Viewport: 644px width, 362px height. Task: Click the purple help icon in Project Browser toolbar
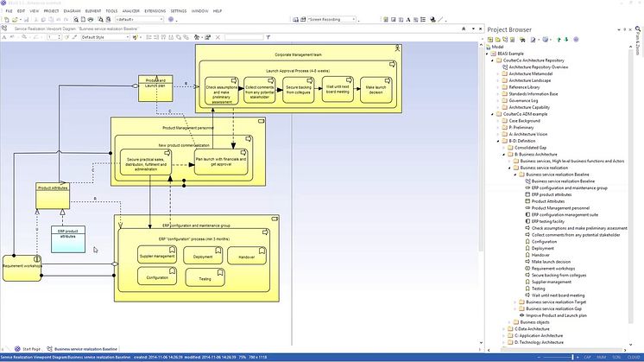click(576, 40)
